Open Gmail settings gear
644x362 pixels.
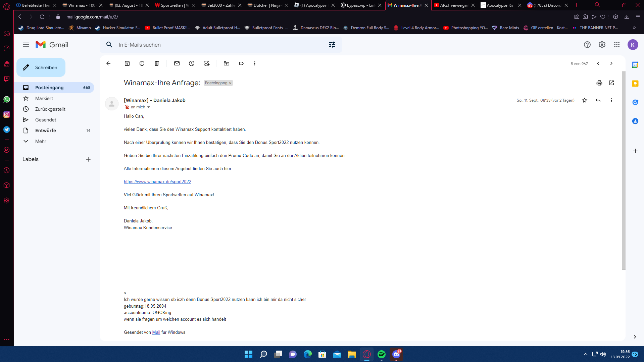[x=602, y=45]
